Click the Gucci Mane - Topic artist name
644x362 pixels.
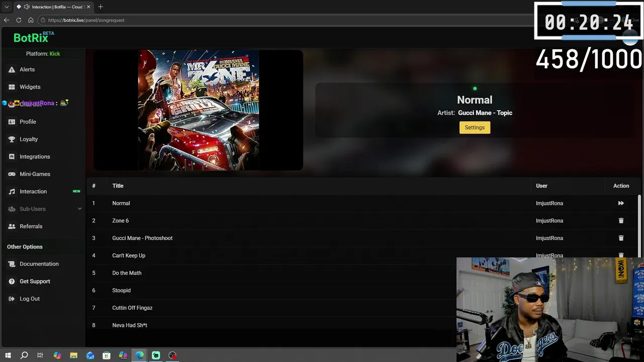coord(485,113)
